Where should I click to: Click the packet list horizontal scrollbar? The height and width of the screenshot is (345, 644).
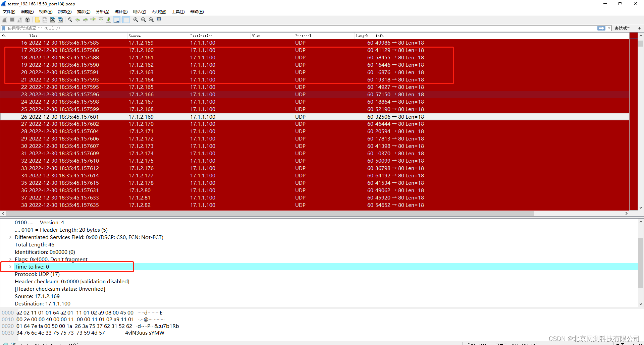(x=270, y=214)
